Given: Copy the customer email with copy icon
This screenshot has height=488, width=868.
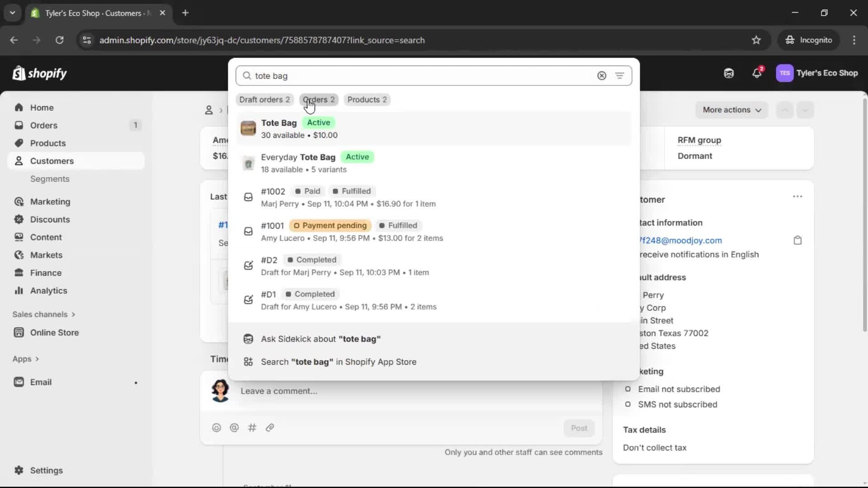Looking at the screenshot, I should (x=797, y=240).
